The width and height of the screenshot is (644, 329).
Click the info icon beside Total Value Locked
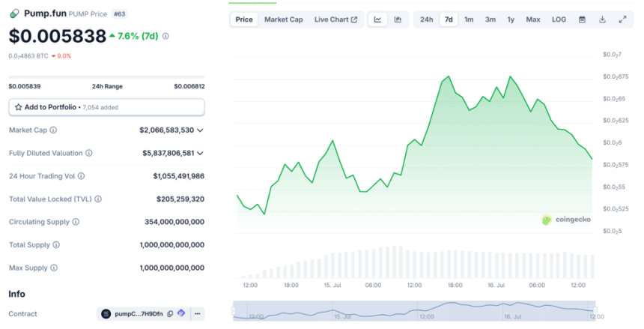coord(97,199)
